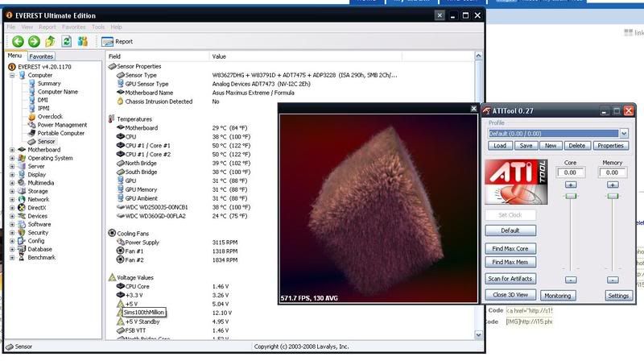Open the Tools menu in EVEREST
Screen dimensions: 644x361
[98, 27]
